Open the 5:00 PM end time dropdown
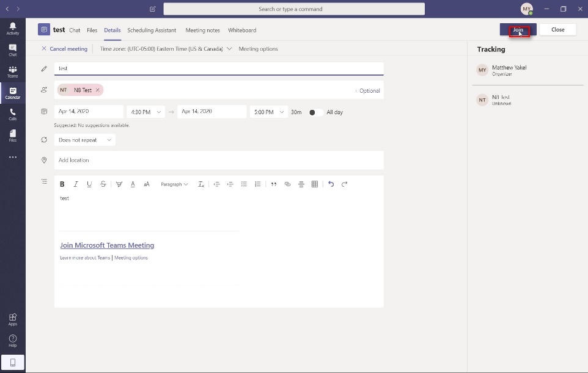Image resolution: width=588 pixels, height=373 pixels. 269,112
